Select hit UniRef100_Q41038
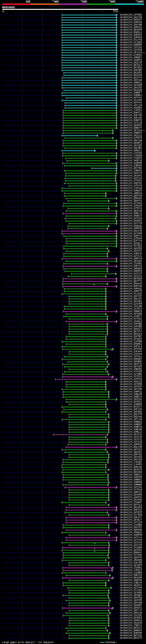Viewport: 146px width, 644px height. point(131,17)
